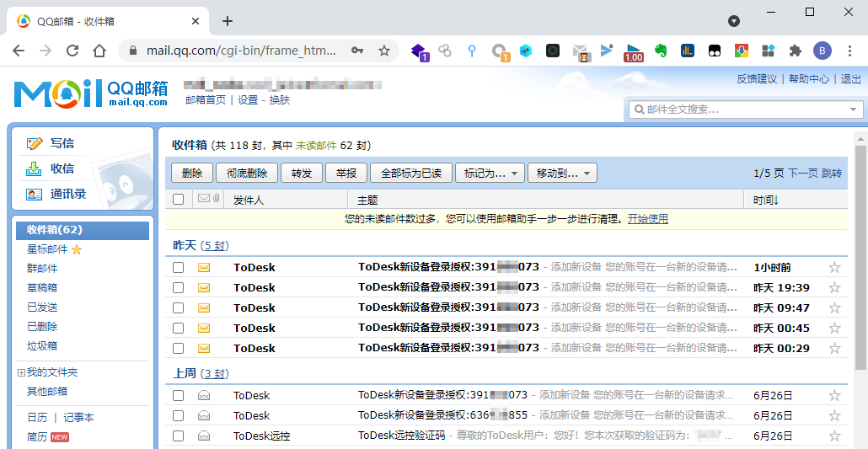The width and height of the screenshot is (868, 449).
Task: Check the ToDesk远控 email row
Action: point(179,436)
